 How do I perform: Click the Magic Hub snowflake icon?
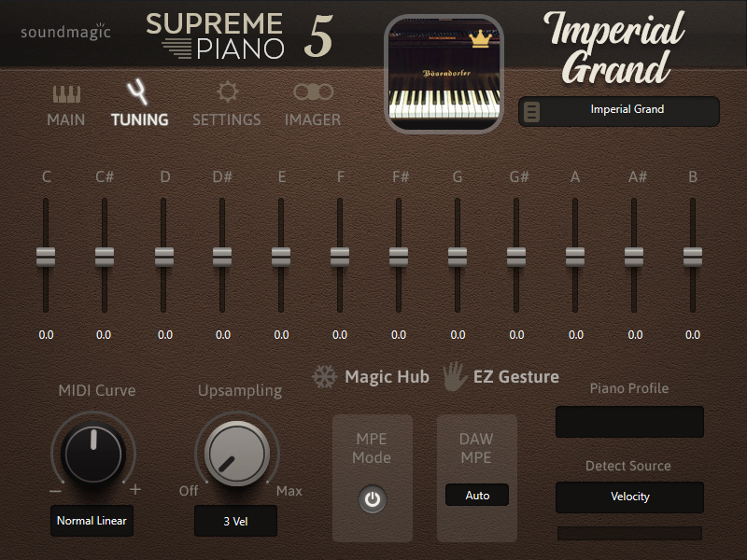point(324,377)
